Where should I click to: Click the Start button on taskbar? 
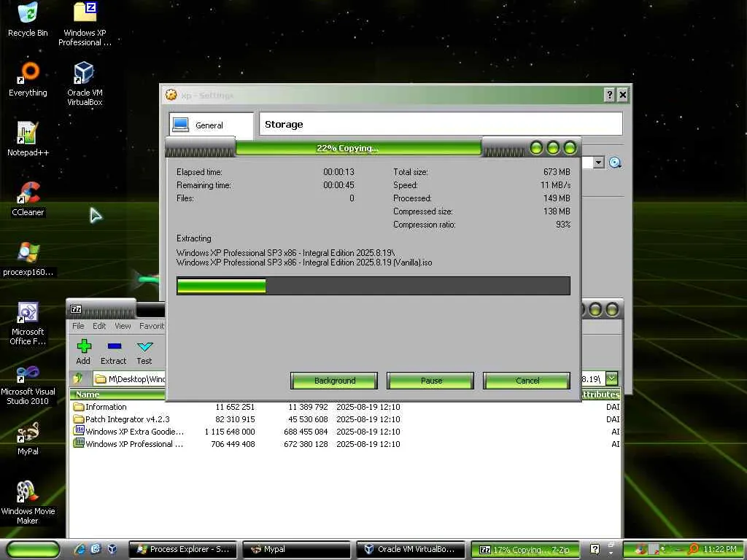32,549
